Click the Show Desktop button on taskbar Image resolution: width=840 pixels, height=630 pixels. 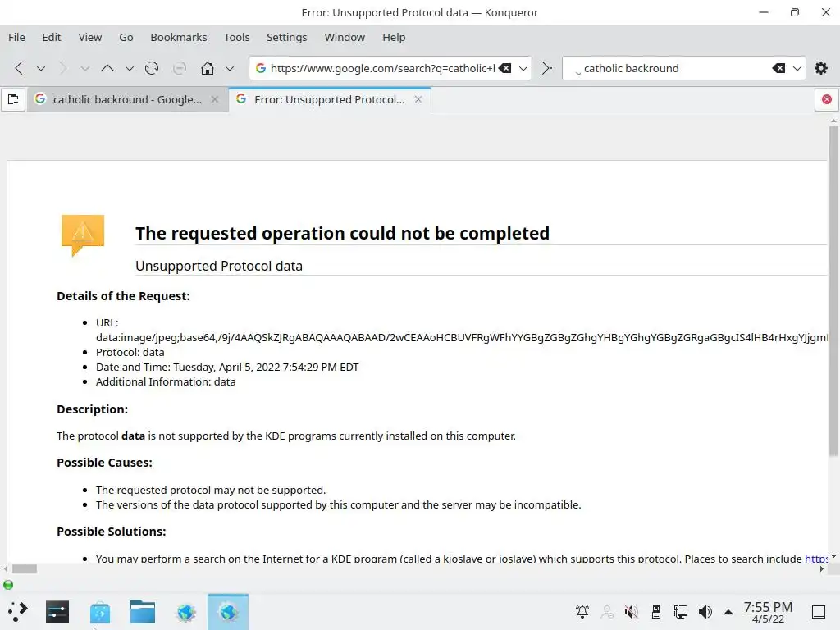click(x=818, y=612)
